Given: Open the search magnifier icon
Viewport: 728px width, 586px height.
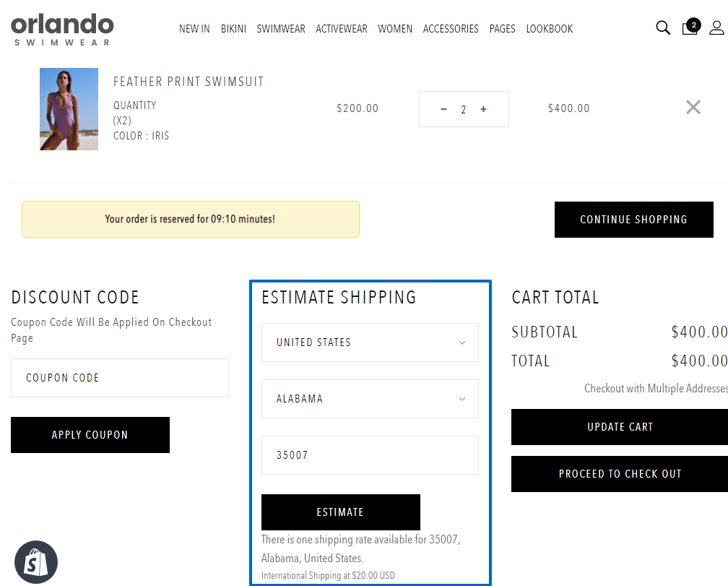Looking at the screenshot, I should point(662,28).
